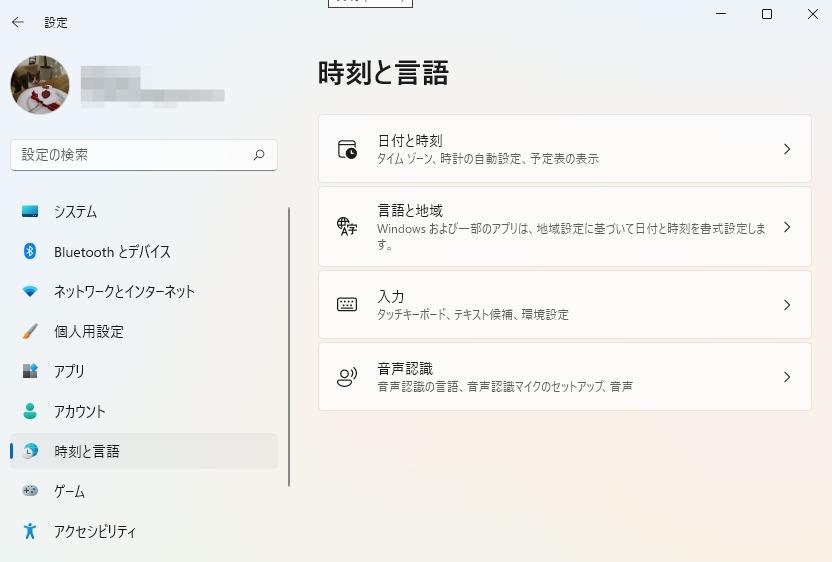Click the アクセシビリティ figure icon
Screen dimensions: 832x562
click(x=30, y=531)
